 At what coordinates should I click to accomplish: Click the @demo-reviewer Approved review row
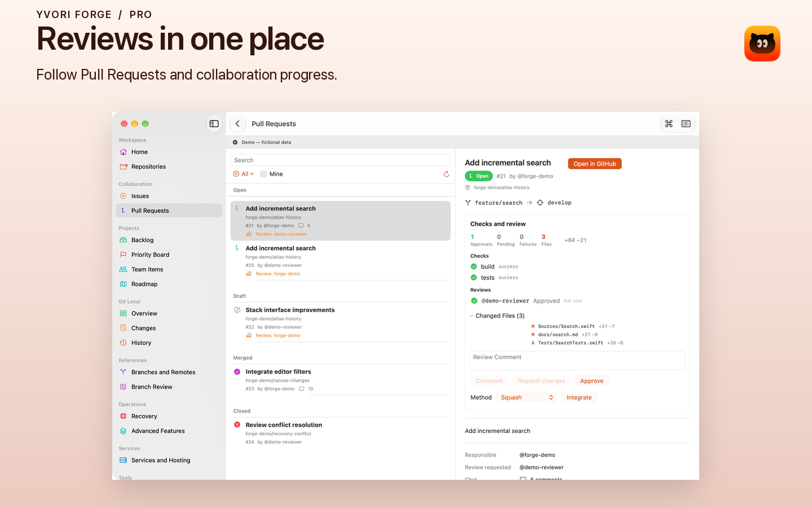click(527, 301)
